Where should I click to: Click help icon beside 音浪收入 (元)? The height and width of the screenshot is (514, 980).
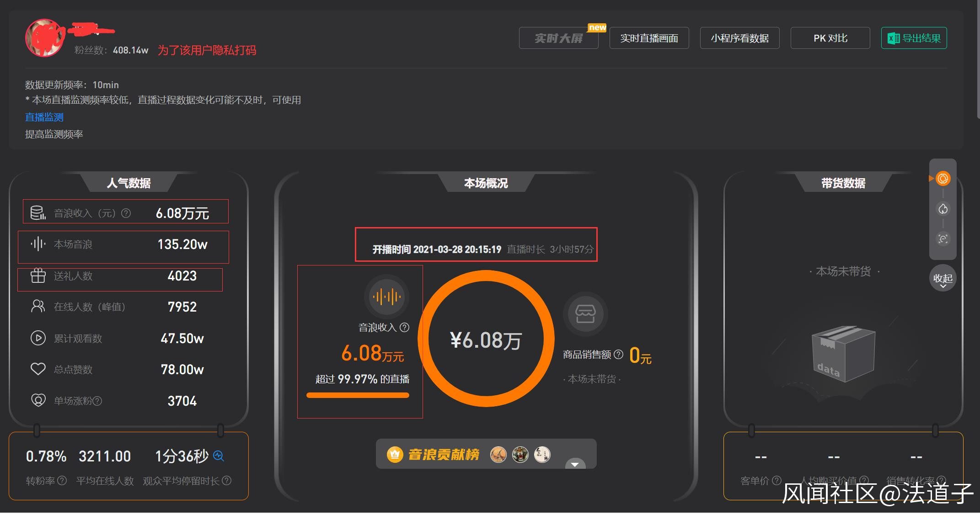(126, 213)
